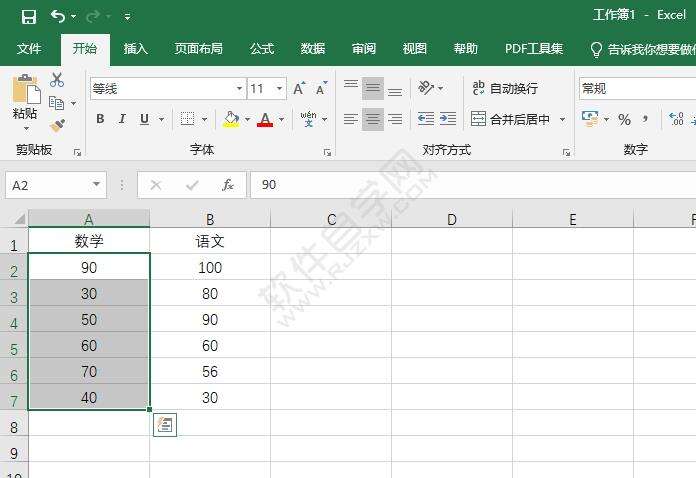Screen dimensions: 696x478
Task: Toggle Align Left
Action: (351, 119)
